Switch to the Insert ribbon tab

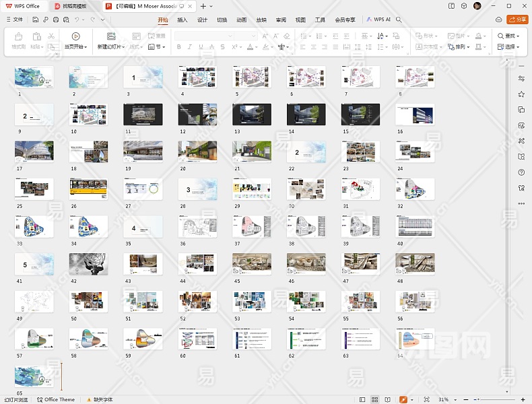(182, 20)
